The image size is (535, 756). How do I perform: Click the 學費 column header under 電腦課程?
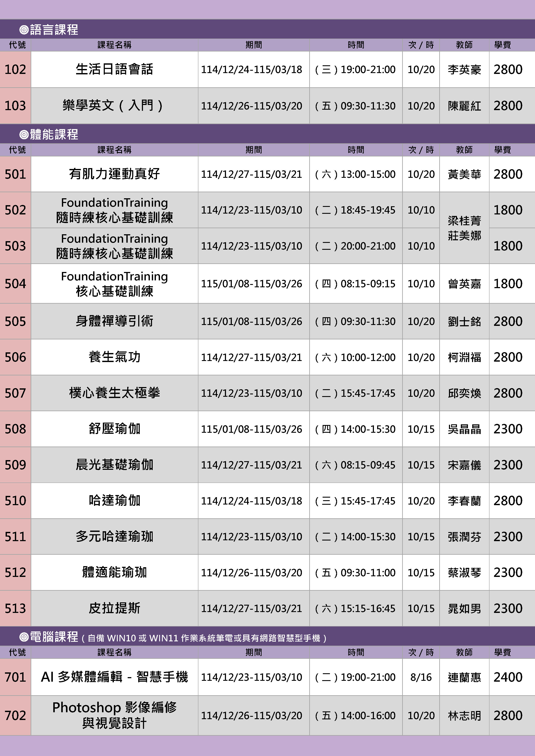tap(502, 652)
